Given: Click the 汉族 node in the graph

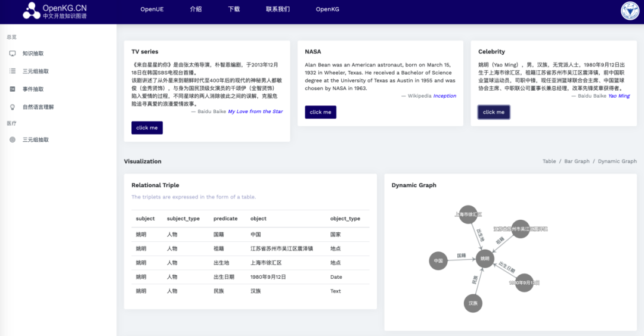Looking at the screenshot, I should click(473, 303).
